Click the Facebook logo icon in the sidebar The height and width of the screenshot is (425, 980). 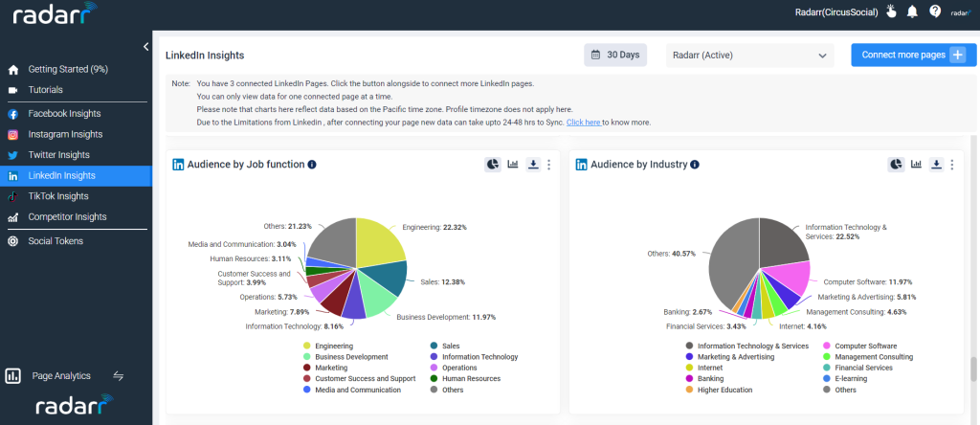[12, 114]
